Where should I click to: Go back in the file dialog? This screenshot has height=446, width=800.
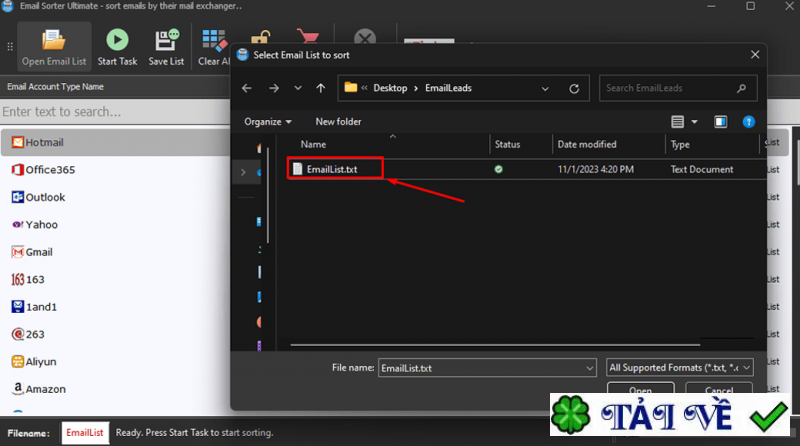coord(247,88)
